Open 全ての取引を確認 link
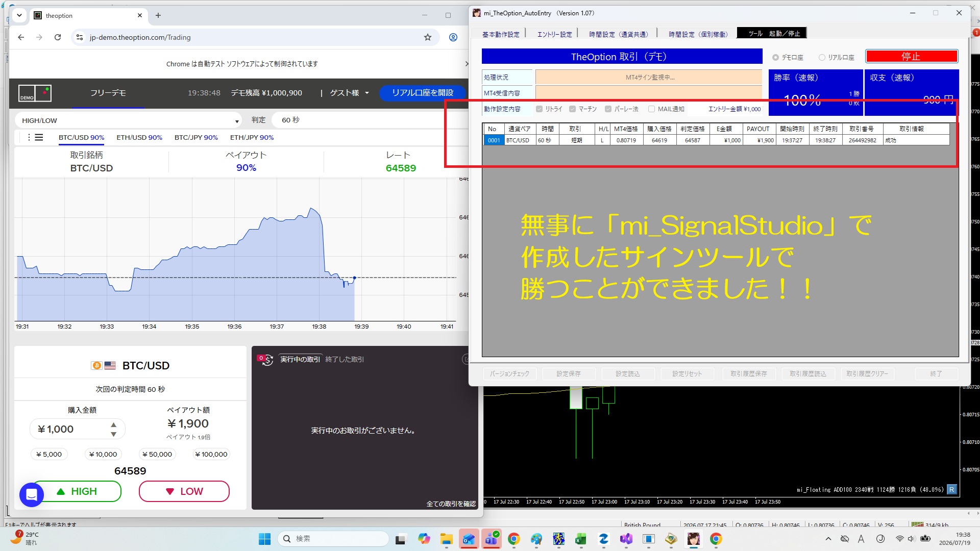 click(451, 504)
